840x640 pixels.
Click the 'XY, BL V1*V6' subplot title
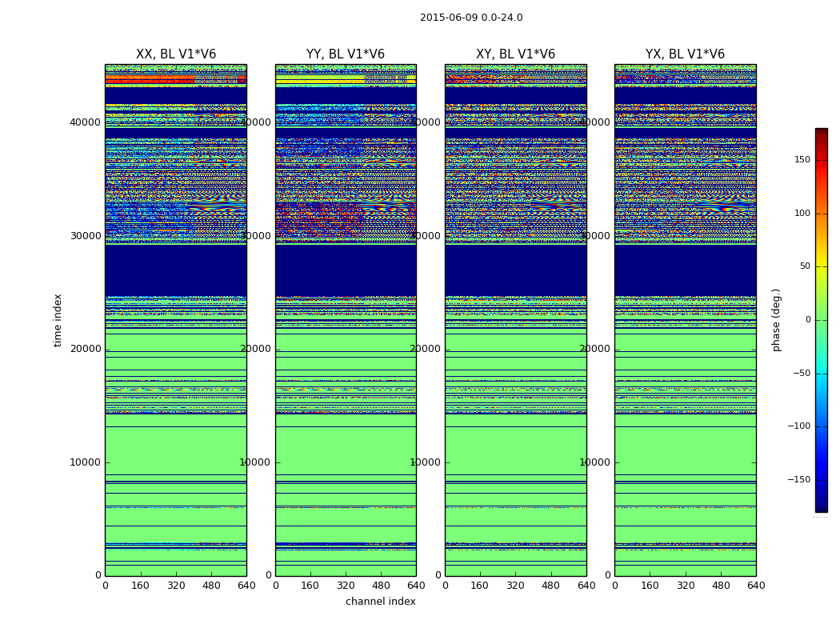click(515, 54)
